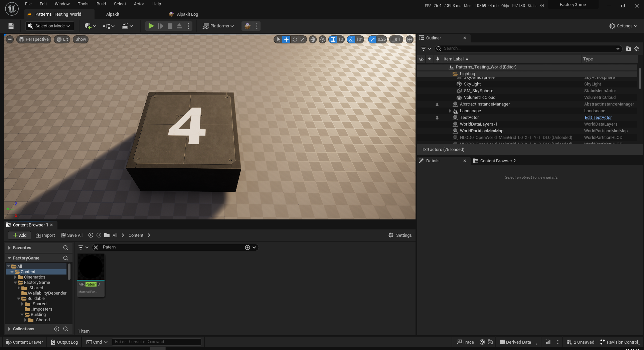Open the Actor menu
Viewport: 644px width, 350px height.
(x=139, y=4)
